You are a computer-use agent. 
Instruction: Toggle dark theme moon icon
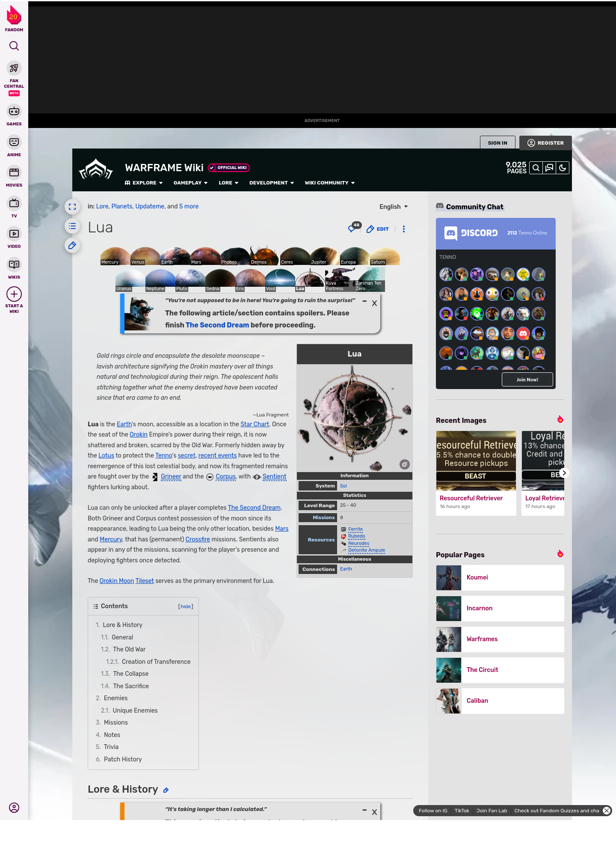[x=563, y=168]
